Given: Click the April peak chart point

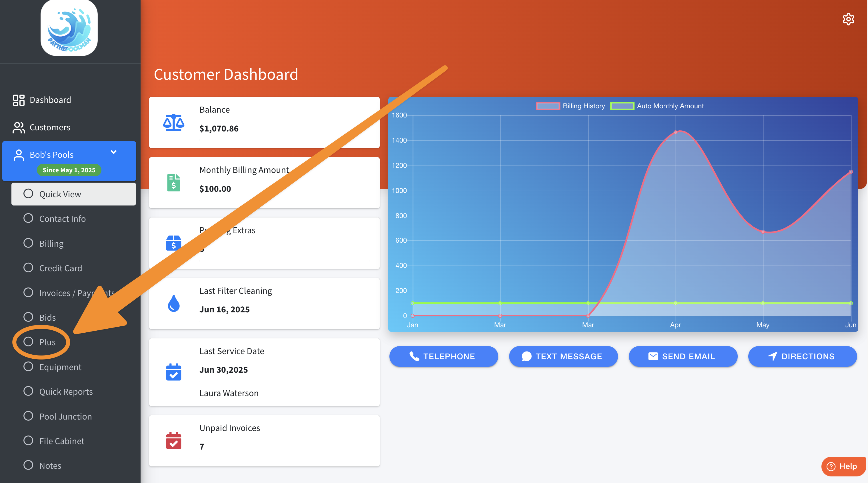Looking at the screenshot, I should [675, 132].
